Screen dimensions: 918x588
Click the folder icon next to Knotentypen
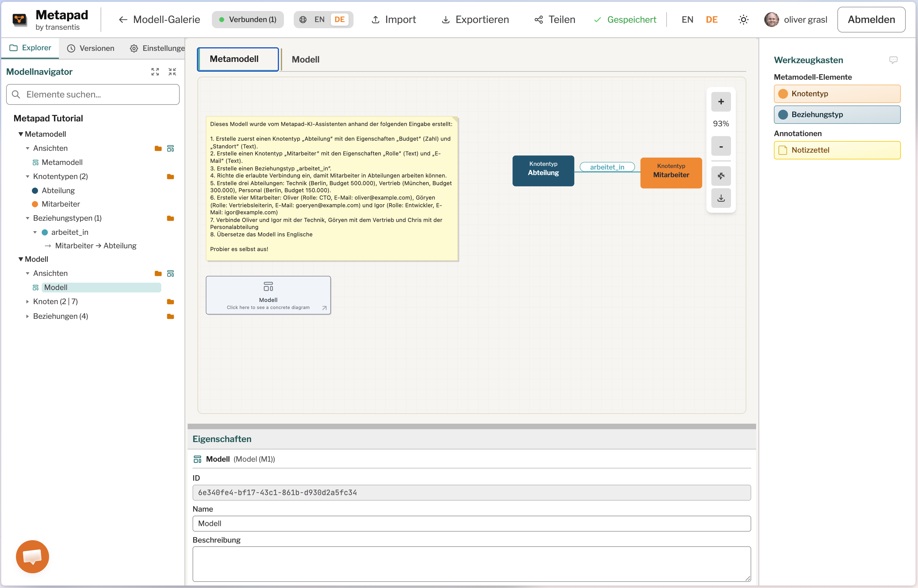click(171, 176)
